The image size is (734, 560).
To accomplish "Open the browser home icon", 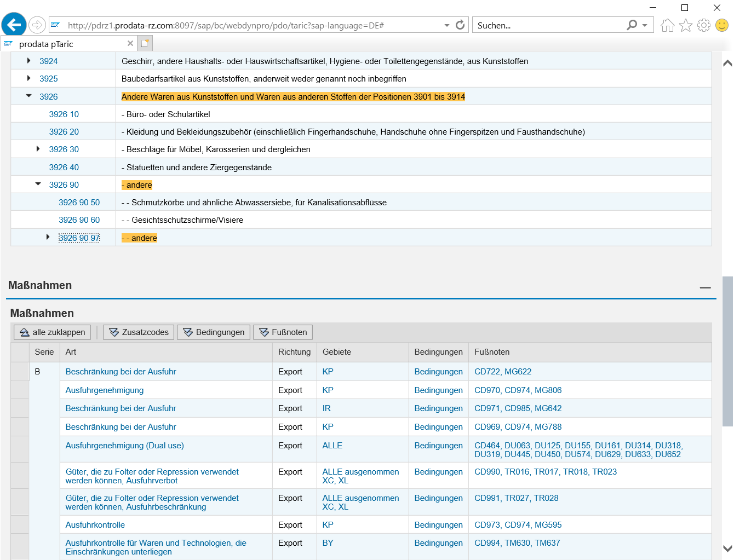I will (x=667, y=25).
